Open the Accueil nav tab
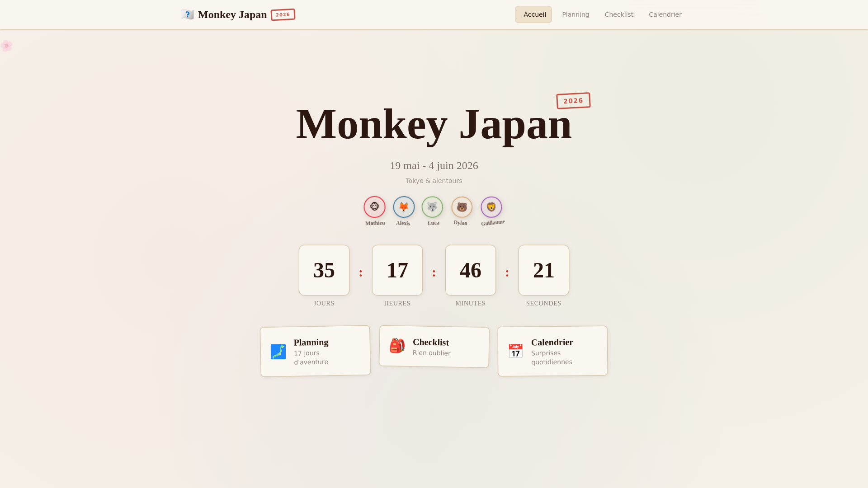This screenshot has width=868, height=488. click(533, 14)
